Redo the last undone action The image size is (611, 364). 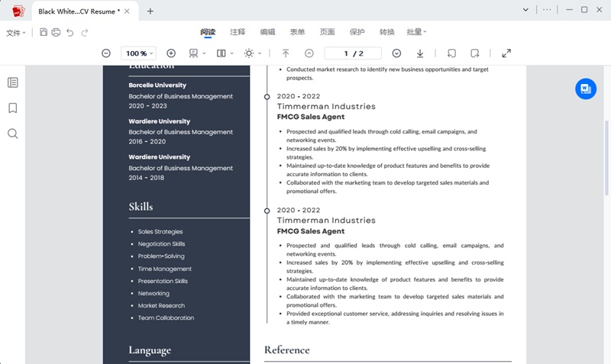click(85, 32)
